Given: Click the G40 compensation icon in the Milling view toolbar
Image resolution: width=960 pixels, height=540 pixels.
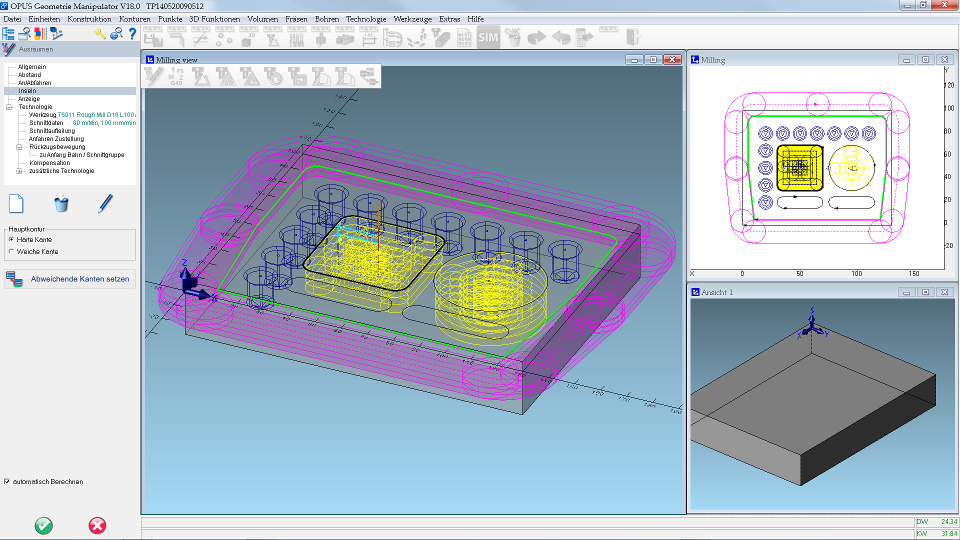Looking at the screenshot, I should click(x=176, y=77).
